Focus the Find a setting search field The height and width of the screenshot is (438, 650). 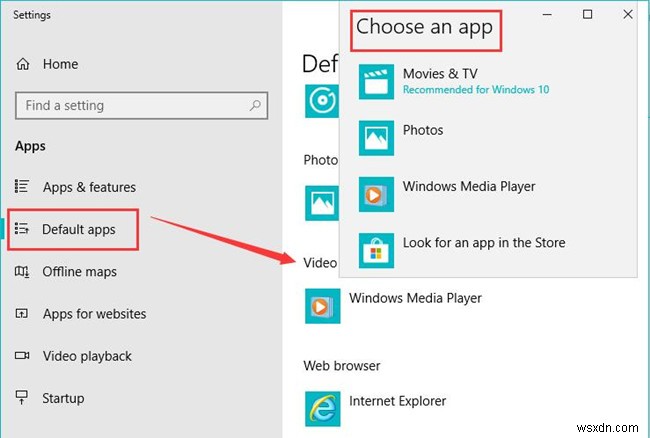coord(141,106)
